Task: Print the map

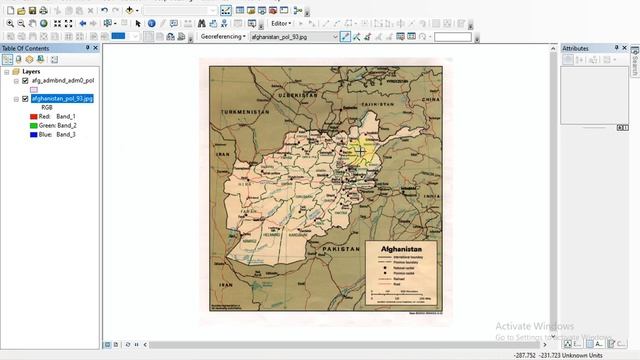Action: click(43, 10)
